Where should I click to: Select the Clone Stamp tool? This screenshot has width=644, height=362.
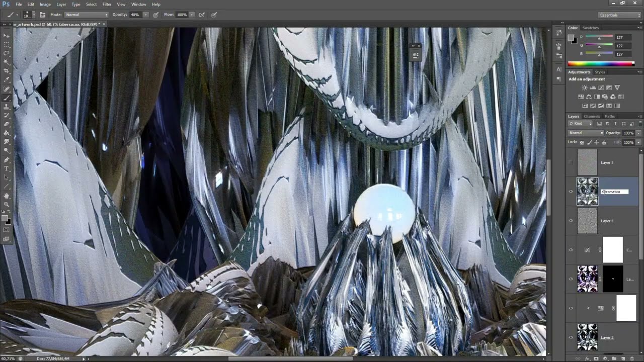7,107
